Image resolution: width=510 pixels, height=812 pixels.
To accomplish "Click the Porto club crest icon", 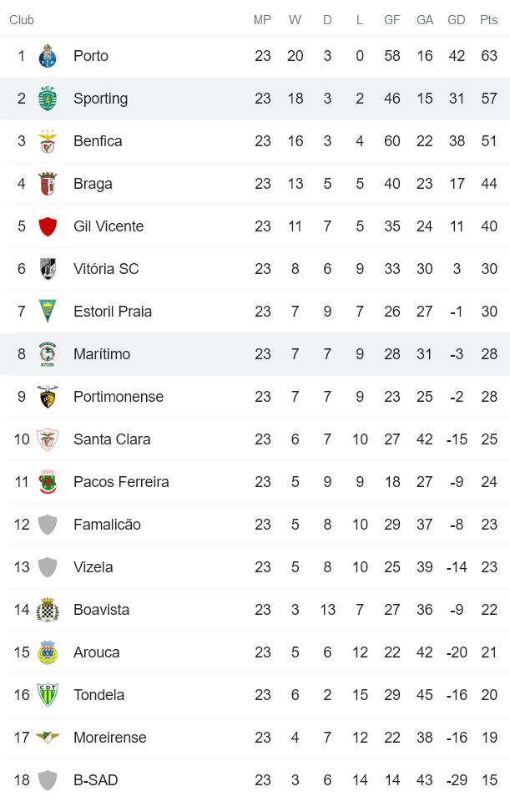I will [48, 56].
